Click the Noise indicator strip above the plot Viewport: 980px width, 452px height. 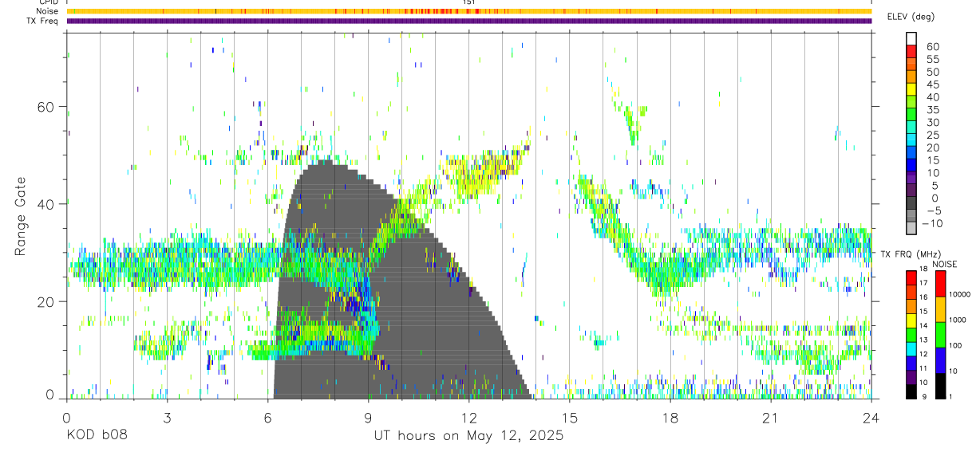(468, 11)
